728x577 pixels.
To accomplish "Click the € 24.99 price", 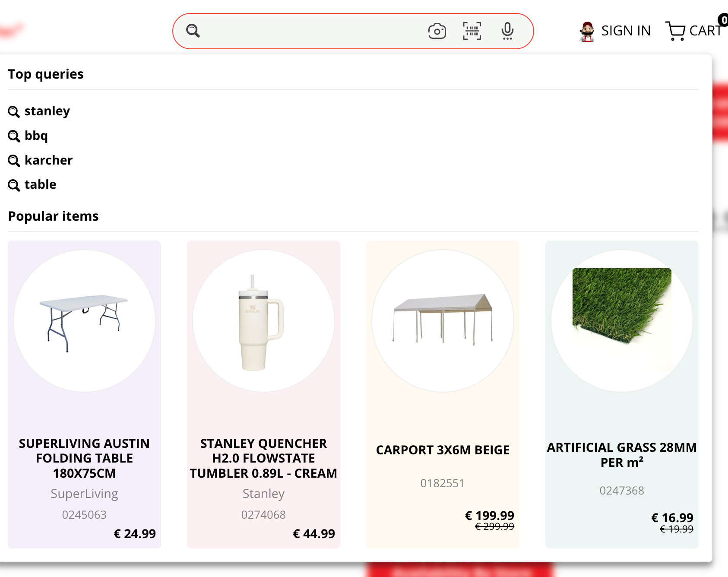I will point(135,534).
